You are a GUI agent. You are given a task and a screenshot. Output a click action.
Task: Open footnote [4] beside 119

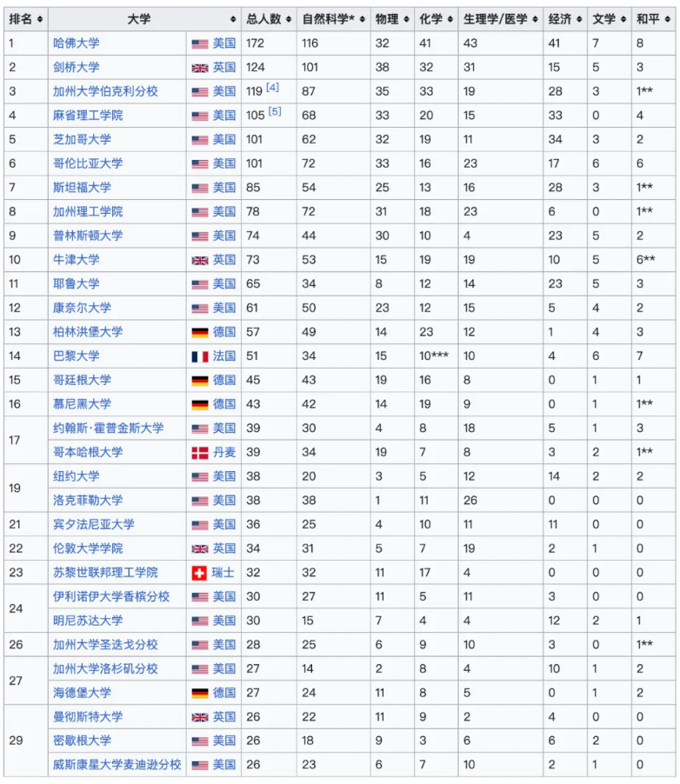tap(273, 88)
